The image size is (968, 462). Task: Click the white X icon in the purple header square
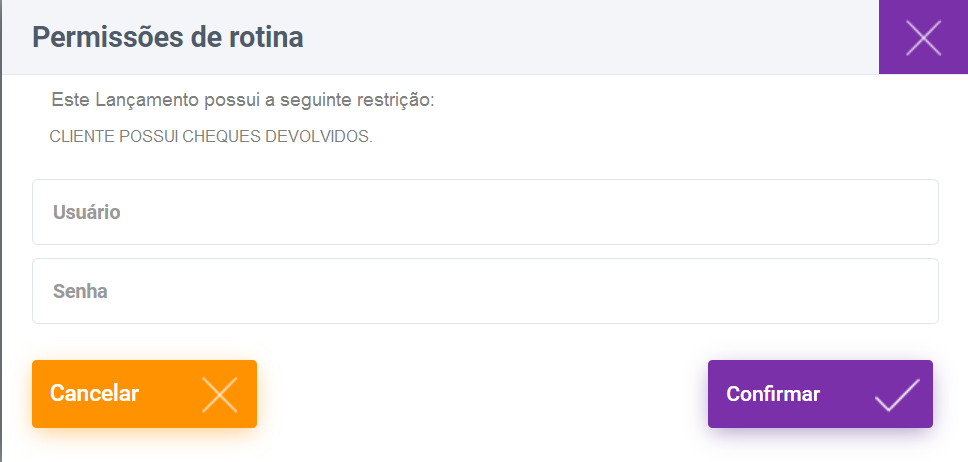922,37
